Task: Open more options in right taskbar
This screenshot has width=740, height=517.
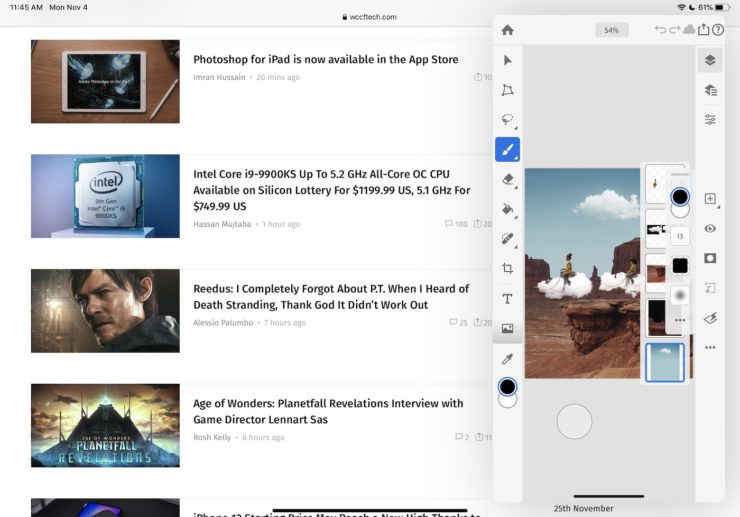Action: click(x=710, y=348)
